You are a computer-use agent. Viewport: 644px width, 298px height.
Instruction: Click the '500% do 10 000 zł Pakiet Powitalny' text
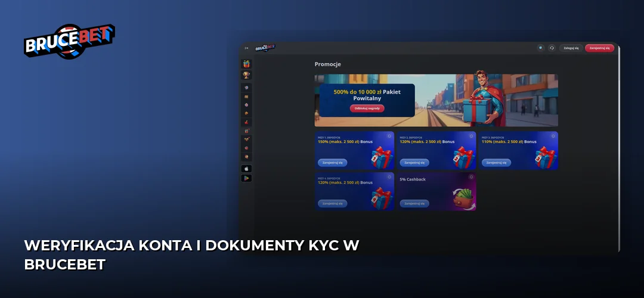[367, 95]
